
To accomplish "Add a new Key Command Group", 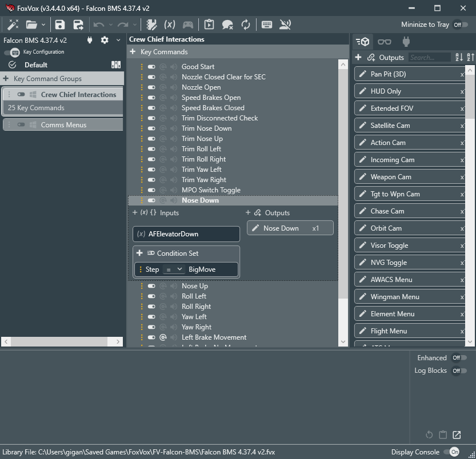I will pos(6,79).
